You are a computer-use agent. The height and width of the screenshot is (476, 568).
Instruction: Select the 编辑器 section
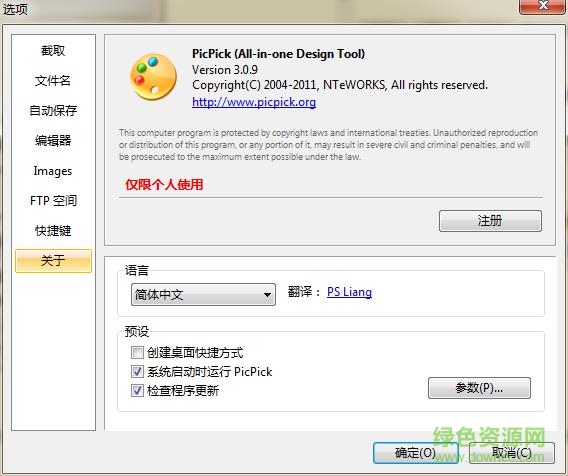click(53, 141)
